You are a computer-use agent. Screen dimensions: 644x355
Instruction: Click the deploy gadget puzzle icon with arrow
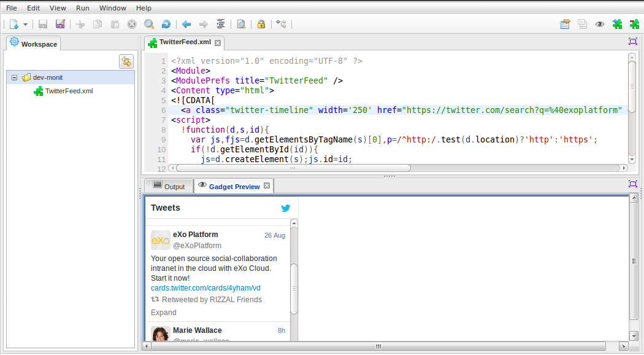pyautogui.click(x=617, y=24)
